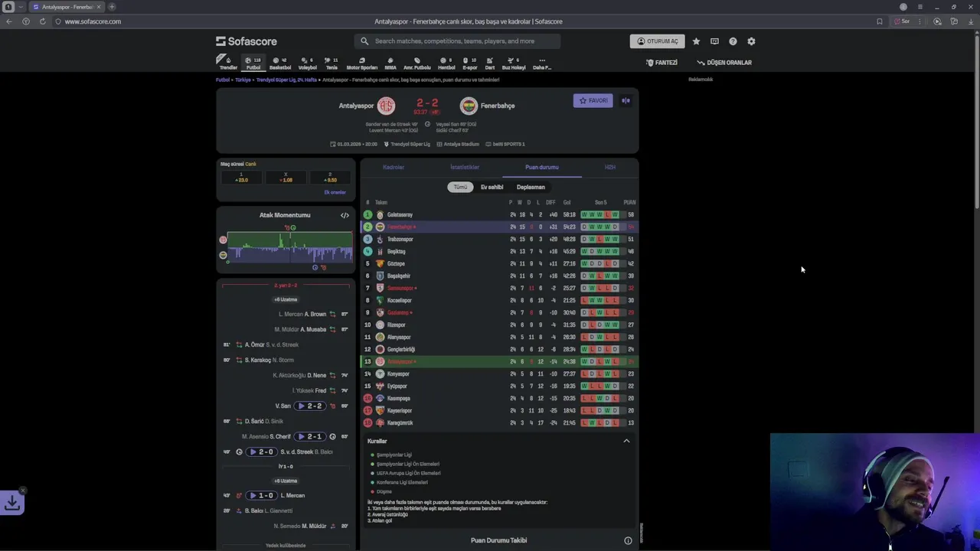
Task: Open Ek oranlar additional odds link
Action: pyautogui.click(x=335, y=192)
